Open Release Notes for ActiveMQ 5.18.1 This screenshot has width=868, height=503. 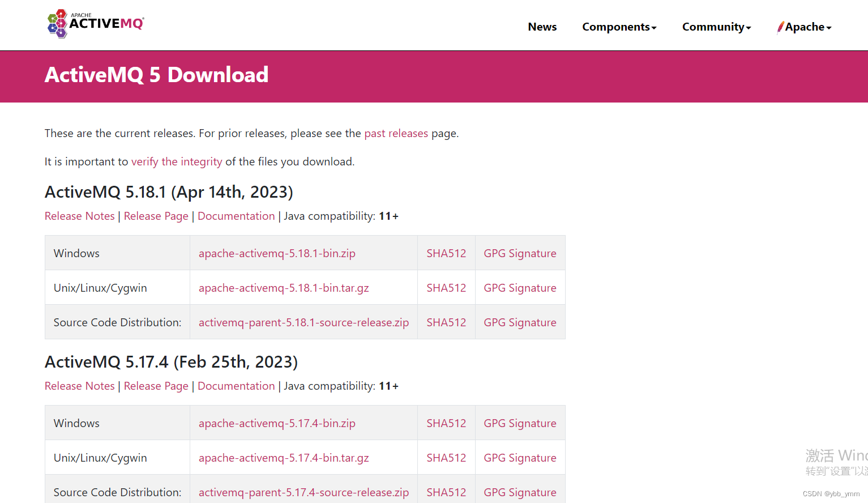tap(80, 216)
